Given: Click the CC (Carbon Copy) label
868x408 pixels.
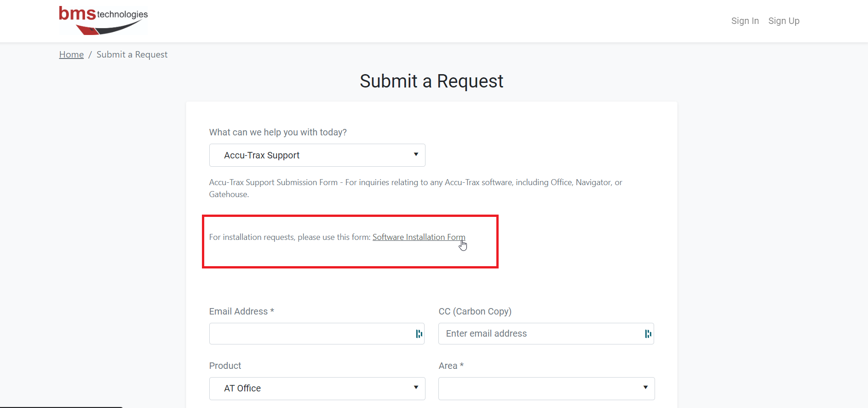Looking at the screenshot, I should click(x=475, y=311).
